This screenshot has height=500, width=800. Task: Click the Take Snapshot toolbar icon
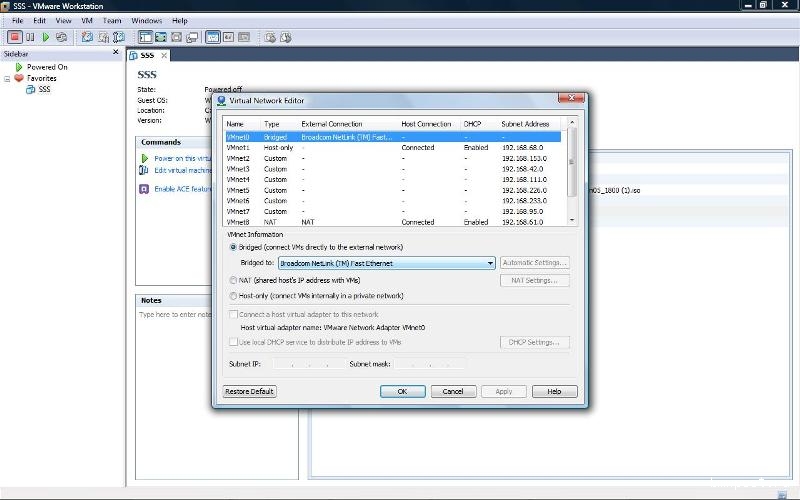click(x=87, y=37)
